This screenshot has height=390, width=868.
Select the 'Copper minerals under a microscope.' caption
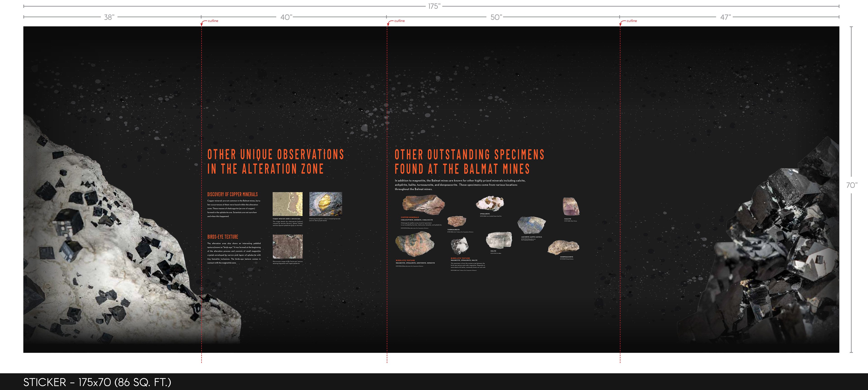(286, 219)
